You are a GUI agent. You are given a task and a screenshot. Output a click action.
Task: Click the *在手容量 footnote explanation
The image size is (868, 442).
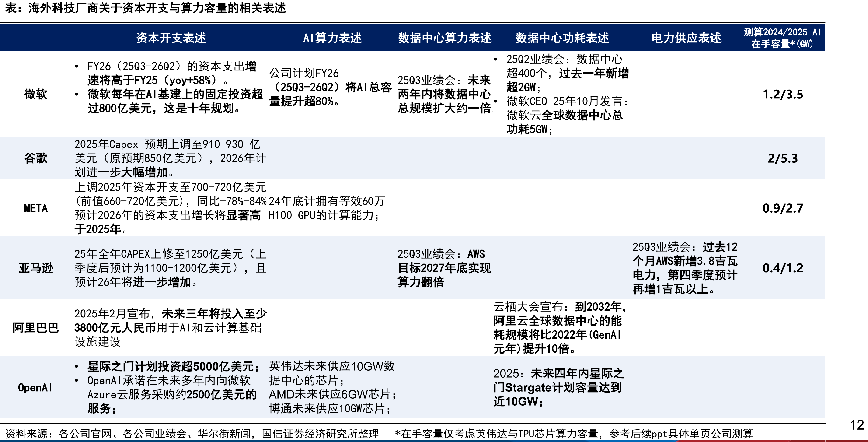(x=574, y=434)
